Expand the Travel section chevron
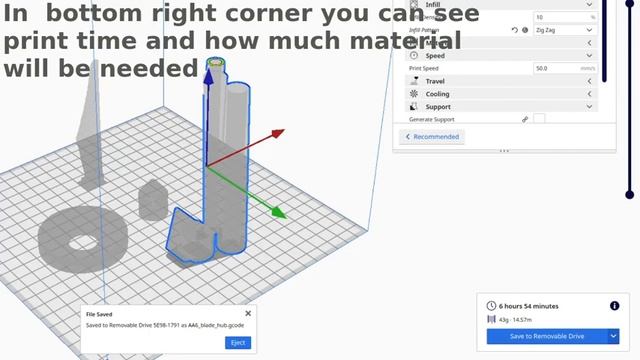 point(589,81)
